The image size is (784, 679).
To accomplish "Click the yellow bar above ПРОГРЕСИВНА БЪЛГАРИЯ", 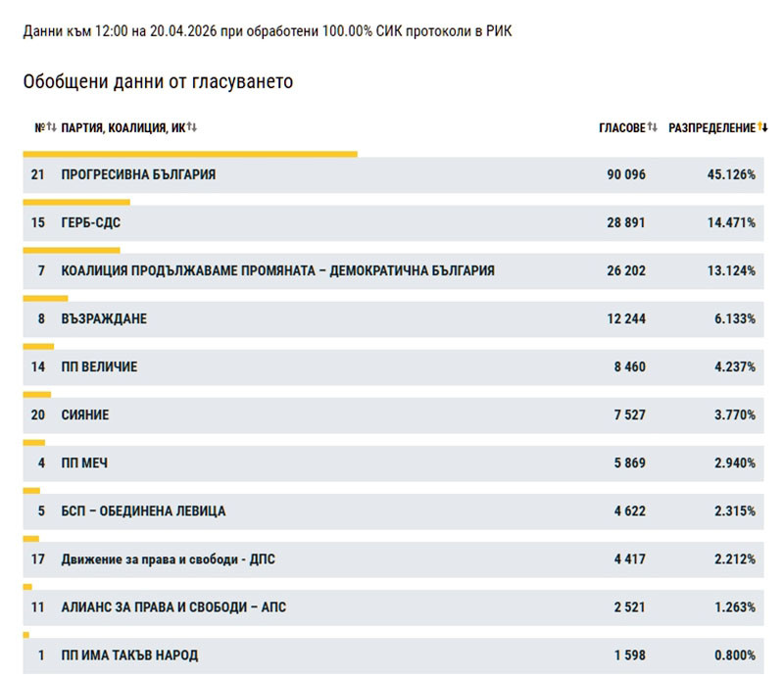I will [190, 154].
